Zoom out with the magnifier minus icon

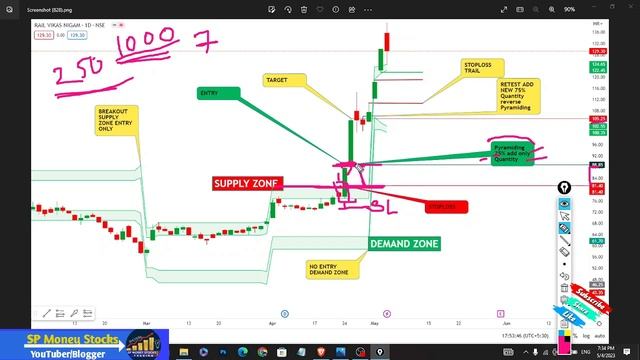click(536, 9)
